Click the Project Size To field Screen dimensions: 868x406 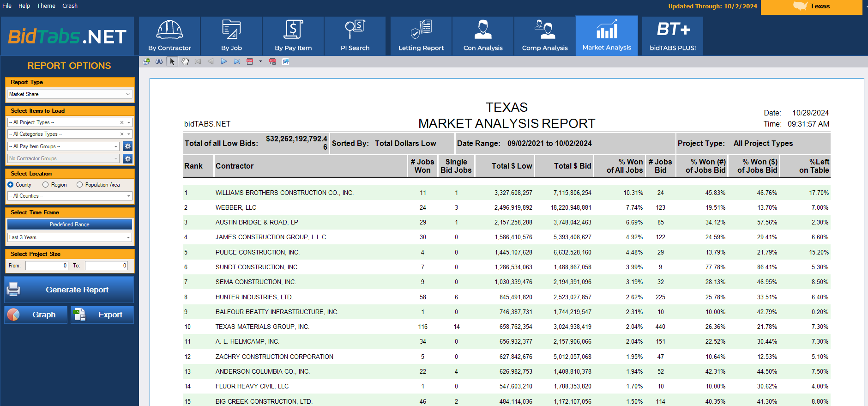pyautogui.click(x=106, y=266)
